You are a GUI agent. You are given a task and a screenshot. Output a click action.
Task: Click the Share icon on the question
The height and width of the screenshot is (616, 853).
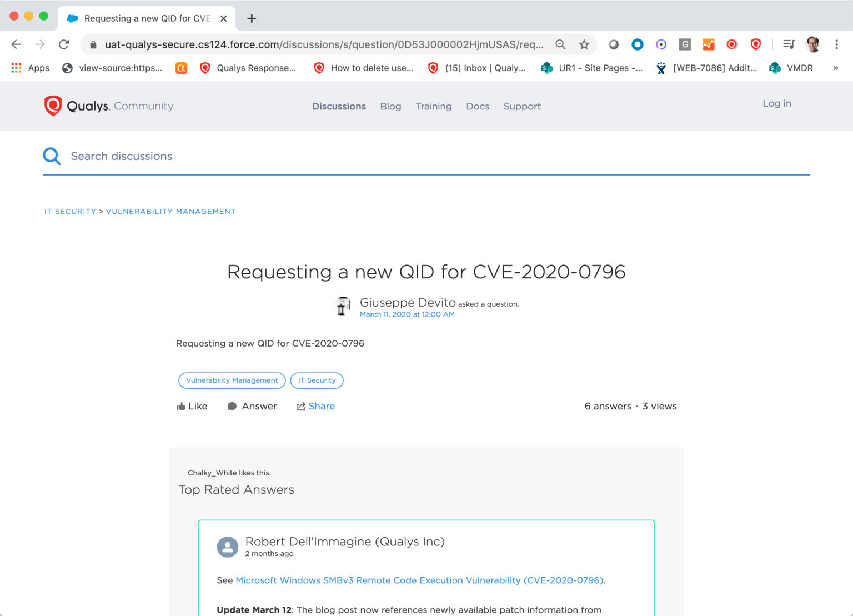tap(300, 406)
